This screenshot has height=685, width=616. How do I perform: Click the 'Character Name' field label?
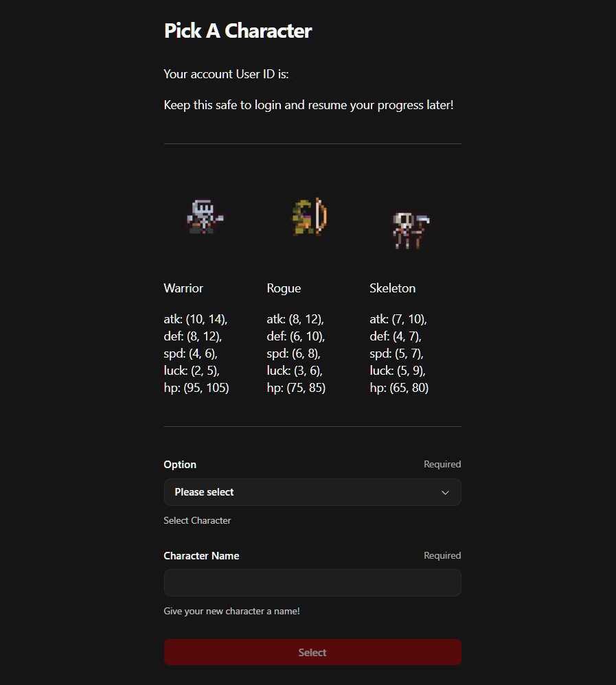201,556
